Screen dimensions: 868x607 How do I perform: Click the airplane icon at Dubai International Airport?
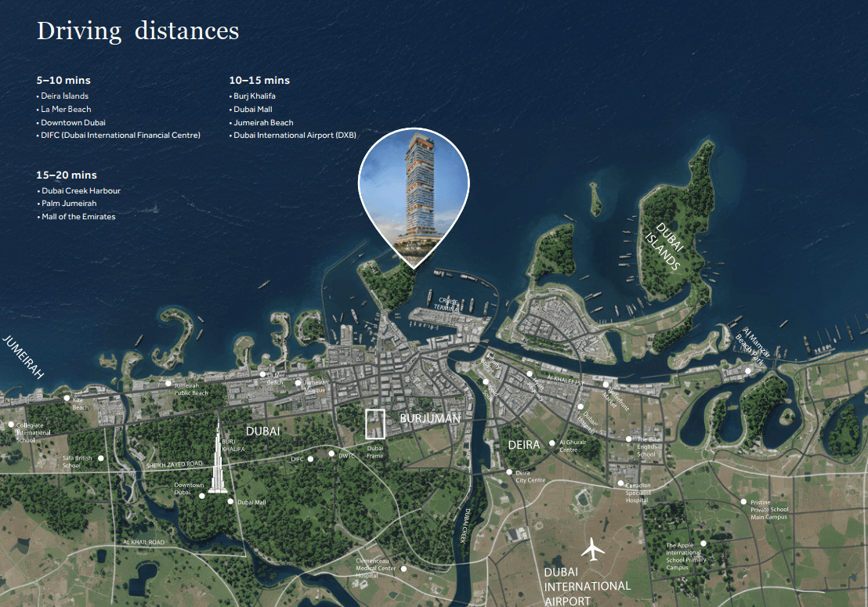[x=594, y=550]
